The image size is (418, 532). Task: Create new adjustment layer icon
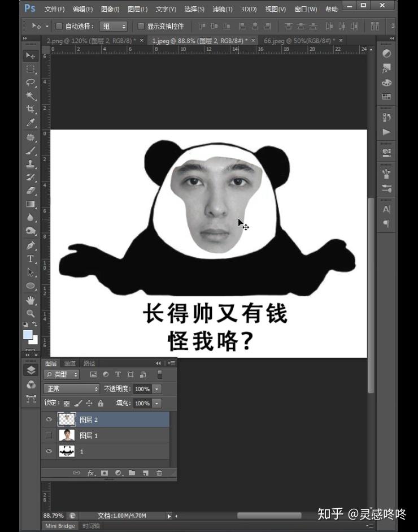(x=118, y=473)
